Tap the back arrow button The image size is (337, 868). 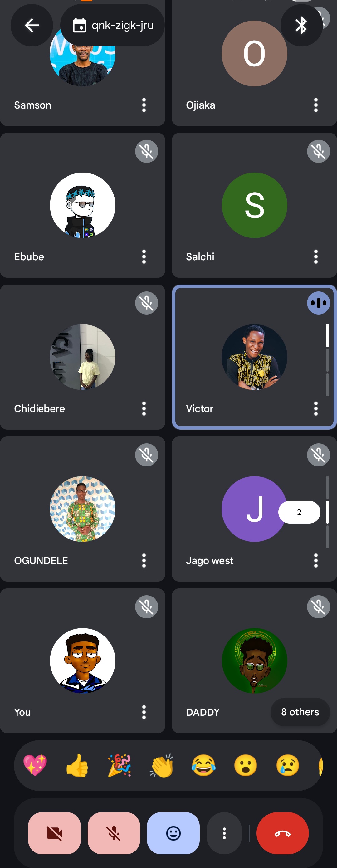(32, 25)
